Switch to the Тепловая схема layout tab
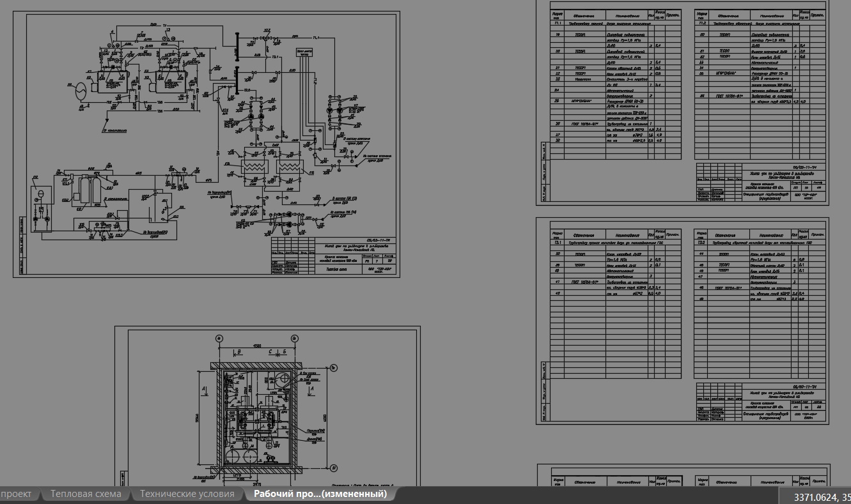851x504 pixels. pos(86,494)
